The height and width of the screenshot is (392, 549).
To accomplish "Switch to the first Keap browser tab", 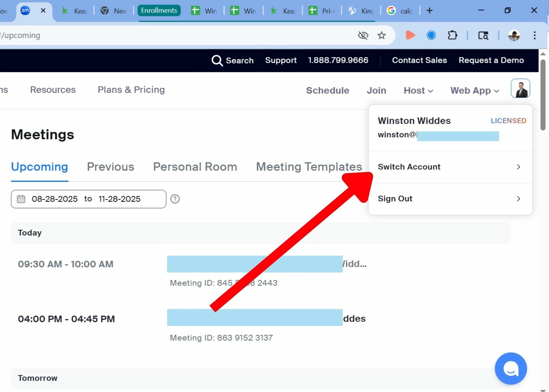I will (x=74, y=11).
